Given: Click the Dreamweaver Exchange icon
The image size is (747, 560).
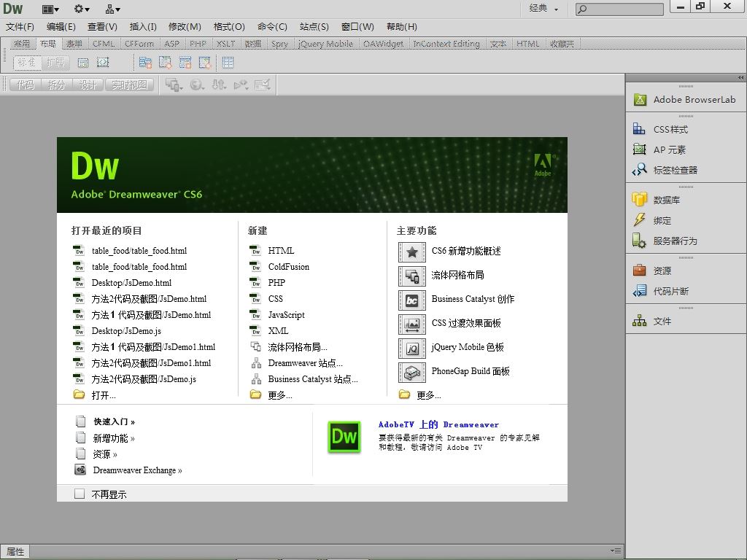Looking at the screenshot, I should coord(80,470).
